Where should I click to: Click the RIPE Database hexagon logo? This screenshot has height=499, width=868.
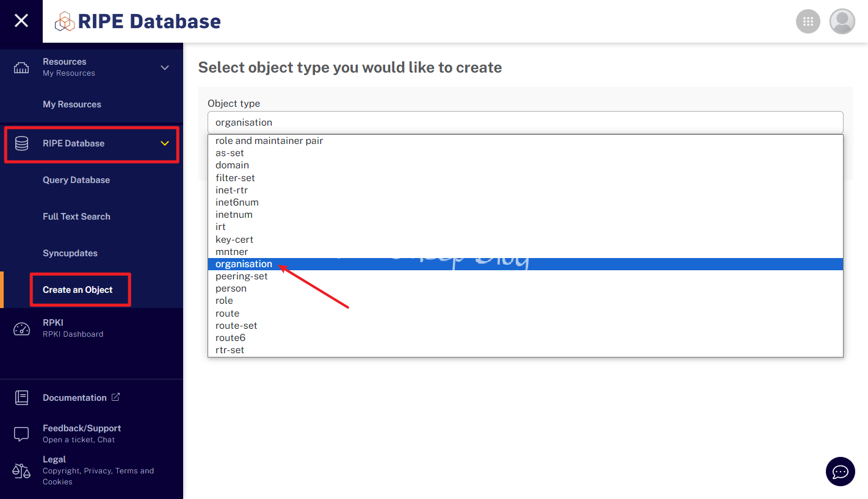click(65, 21)
